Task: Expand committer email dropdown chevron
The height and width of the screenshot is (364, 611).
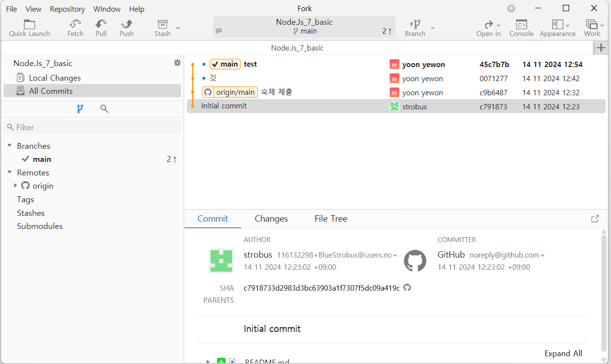Action: (543, 255)
